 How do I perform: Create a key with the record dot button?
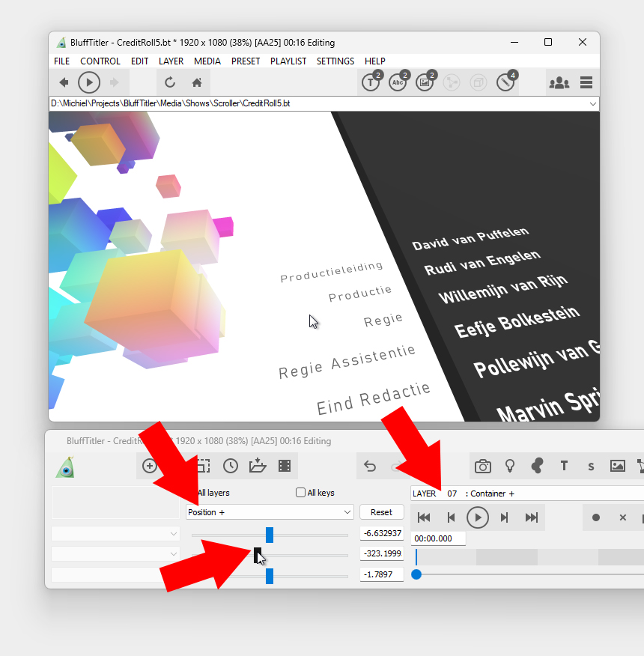pyautogui.click(x=596, y=517)
